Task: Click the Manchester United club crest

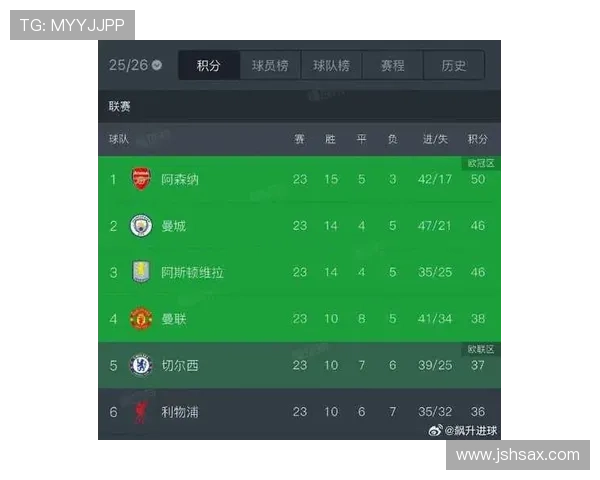Action: pyautogui.click(x=140, y=319)
